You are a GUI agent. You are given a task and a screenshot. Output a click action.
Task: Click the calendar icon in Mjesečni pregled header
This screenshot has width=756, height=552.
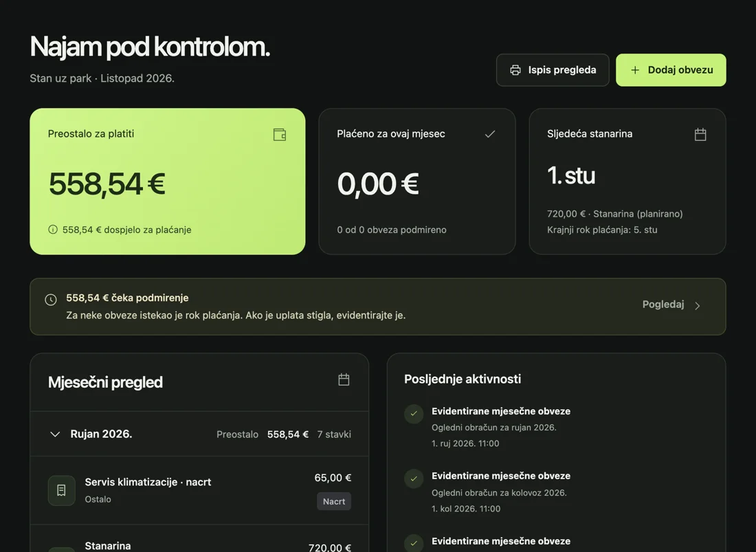[x=344, y=379]
